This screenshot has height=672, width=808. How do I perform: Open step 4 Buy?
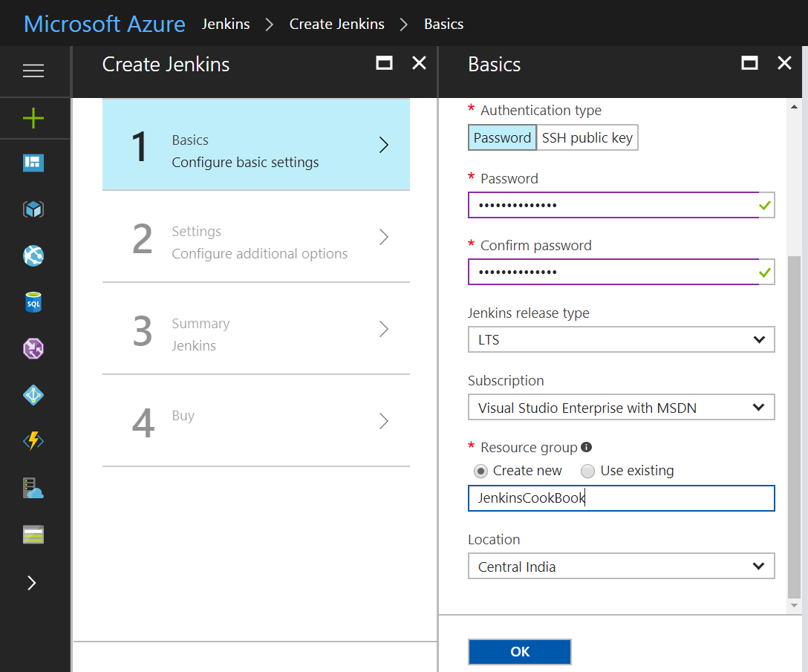click(256, 421)
